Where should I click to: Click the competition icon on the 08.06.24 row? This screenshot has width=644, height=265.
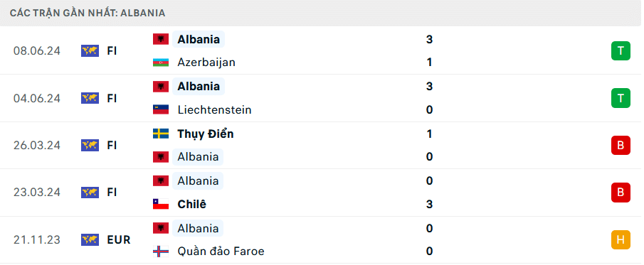click(90, 51)
